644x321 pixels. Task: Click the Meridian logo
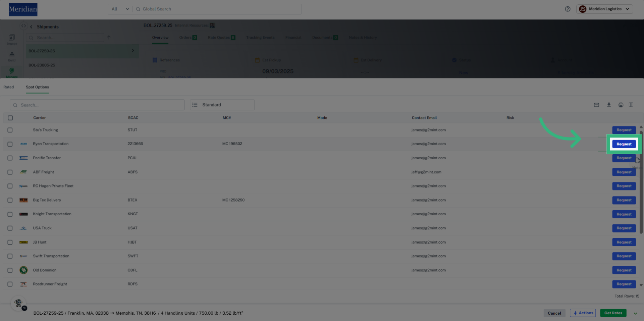tap(23, 9)
